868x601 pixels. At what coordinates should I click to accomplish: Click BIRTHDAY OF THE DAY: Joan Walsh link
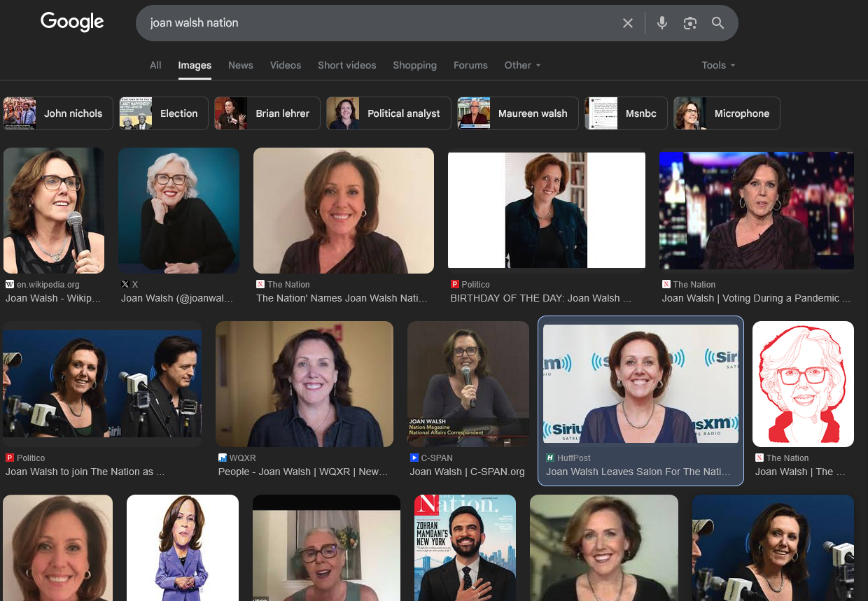pyautogui.click(x=541, y=298)
